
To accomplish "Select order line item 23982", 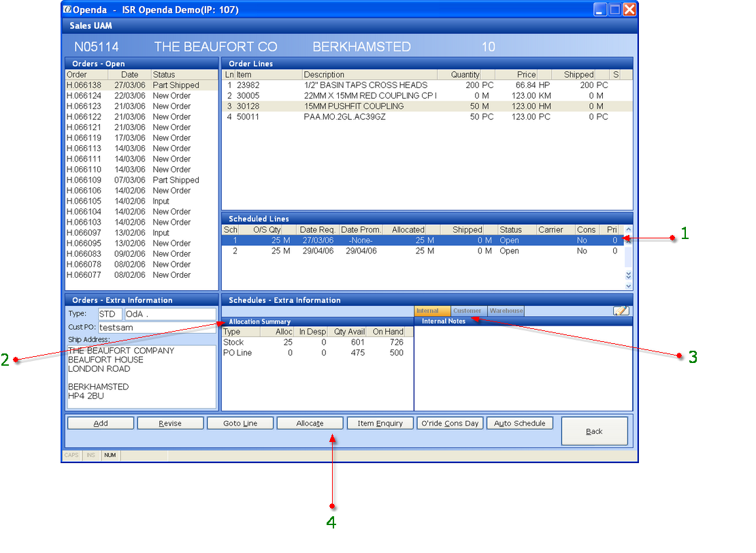I will [427, 85].
